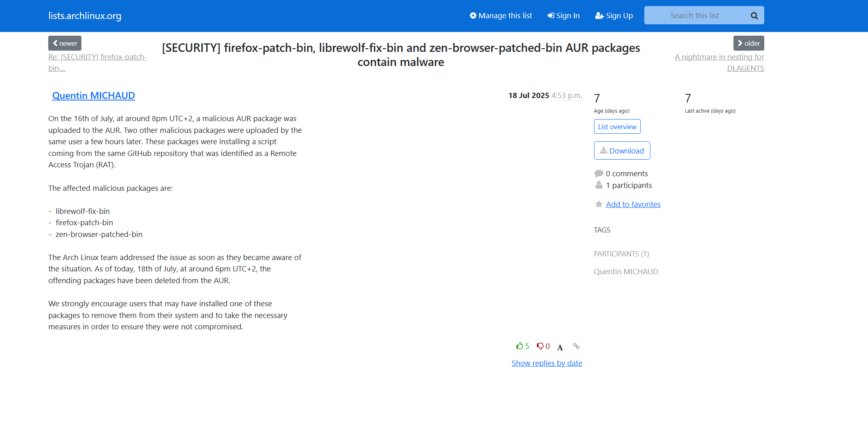Screen dimensions: 868x431
Task: Click Add to favorites link
Action: pos(633,205)
